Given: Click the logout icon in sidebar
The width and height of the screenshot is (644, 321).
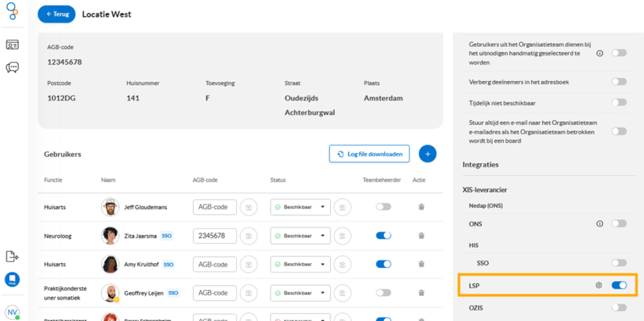Looking at the screenshot, I should click(12, 256).
